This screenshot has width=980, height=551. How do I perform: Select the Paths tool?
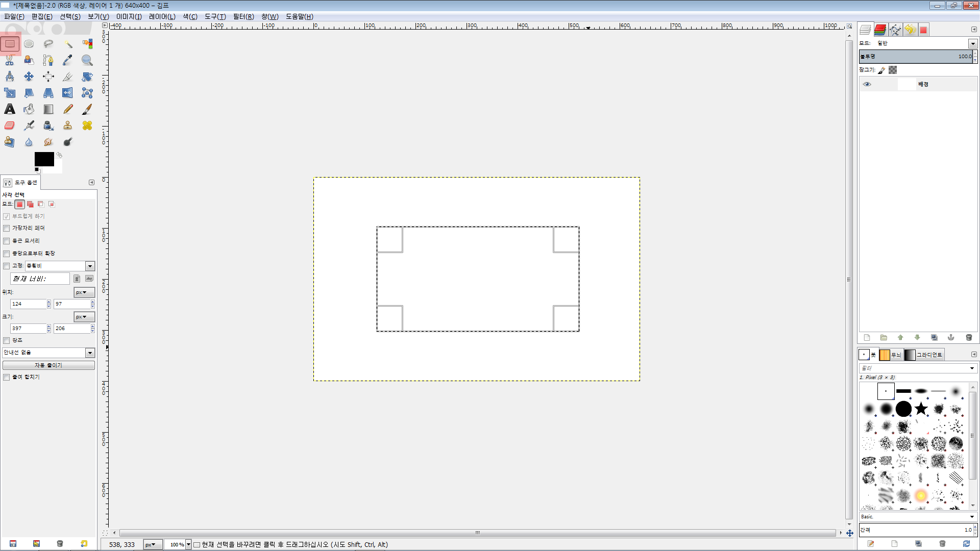click(x=48, y=60)
